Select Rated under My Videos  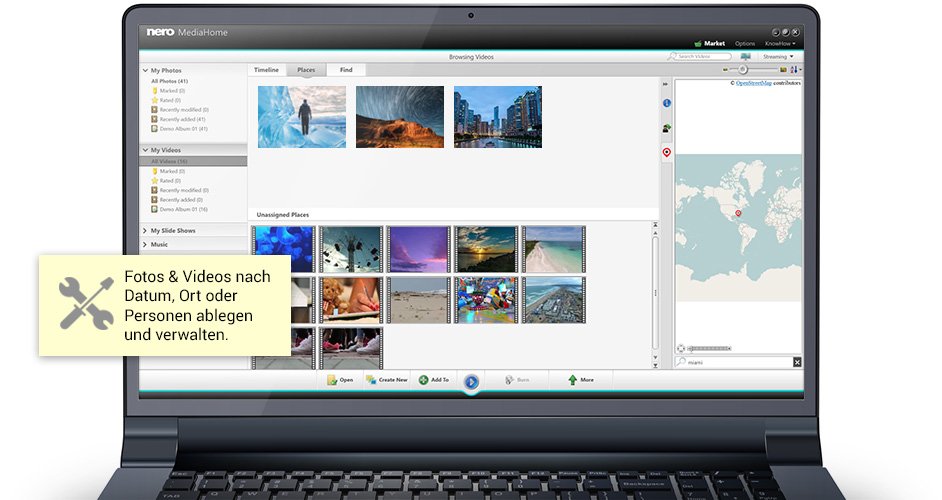tap(166, 181)
